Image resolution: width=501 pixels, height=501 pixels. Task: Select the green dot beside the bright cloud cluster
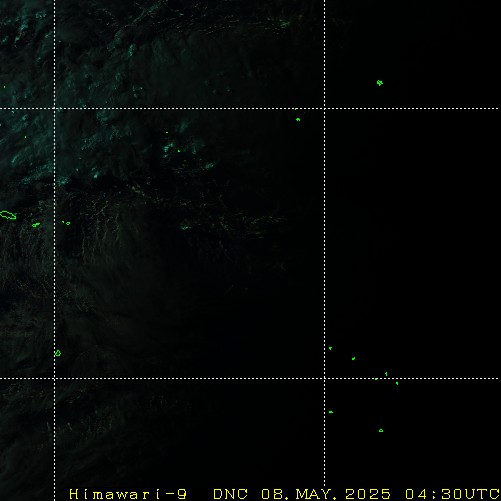point(179,151)
